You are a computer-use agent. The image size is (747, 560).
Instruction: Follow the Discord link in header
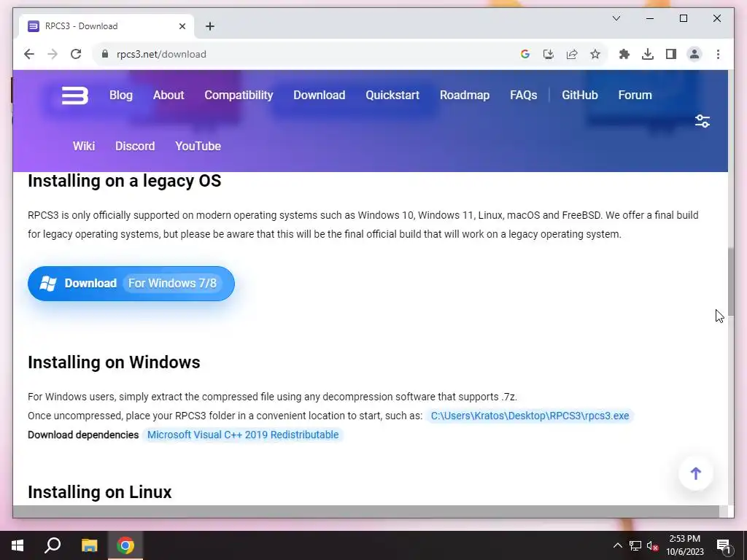[135, 146]
